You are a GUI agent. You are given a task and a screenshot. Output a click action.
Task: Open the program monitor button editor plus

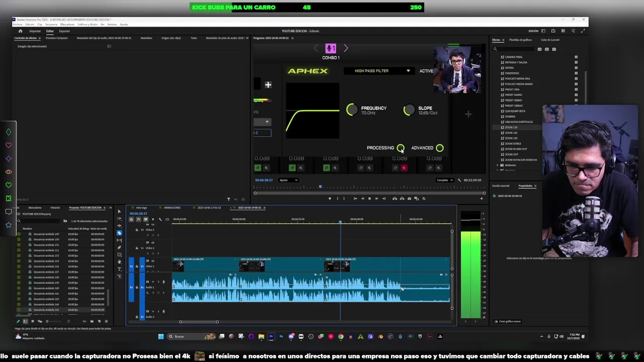tap(481, 199)
